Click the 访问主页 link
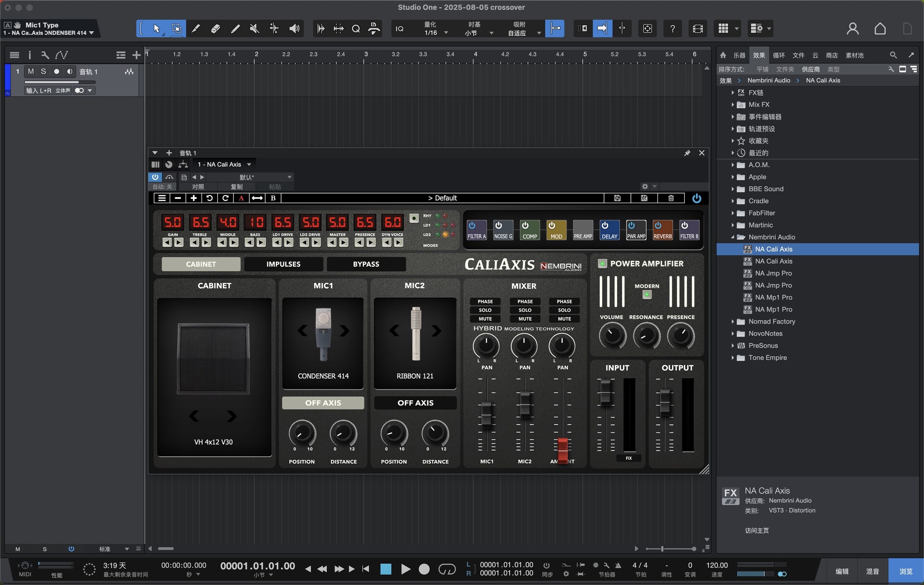The height and width of the screenshot is (585, 924). 757,531
